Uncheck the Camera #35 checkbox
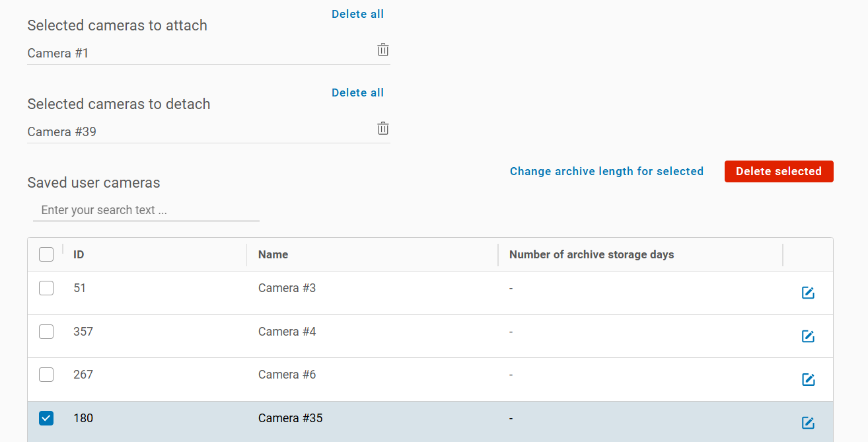868x442 pixels. tap(46, 418)
